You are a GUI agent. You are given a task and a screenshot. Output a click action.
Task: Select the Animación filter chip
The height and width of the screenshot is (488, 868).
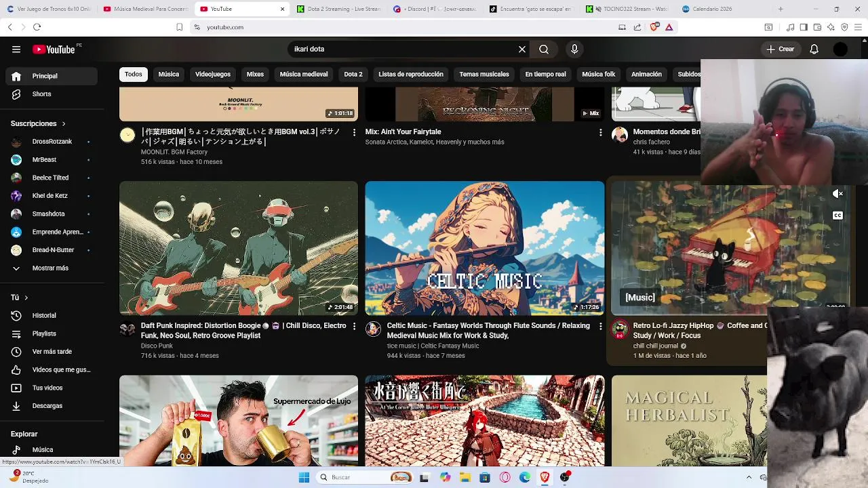click(646, 74)
